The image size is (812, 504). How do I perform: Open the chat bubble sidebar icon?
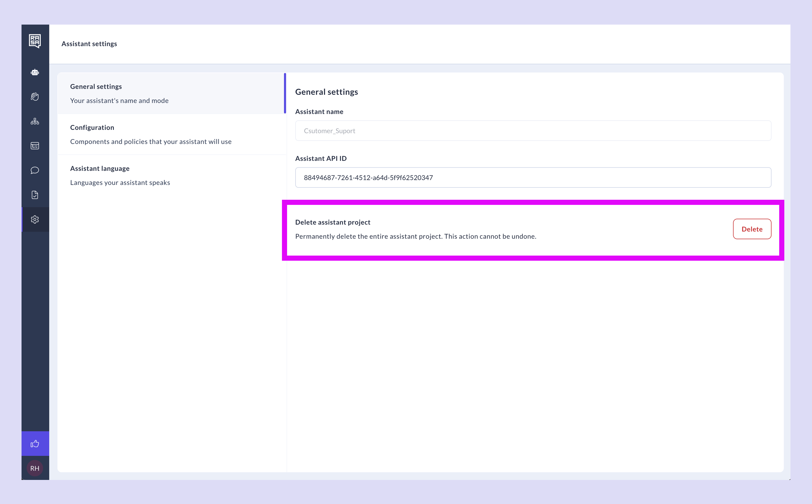(x=35, y=170)
